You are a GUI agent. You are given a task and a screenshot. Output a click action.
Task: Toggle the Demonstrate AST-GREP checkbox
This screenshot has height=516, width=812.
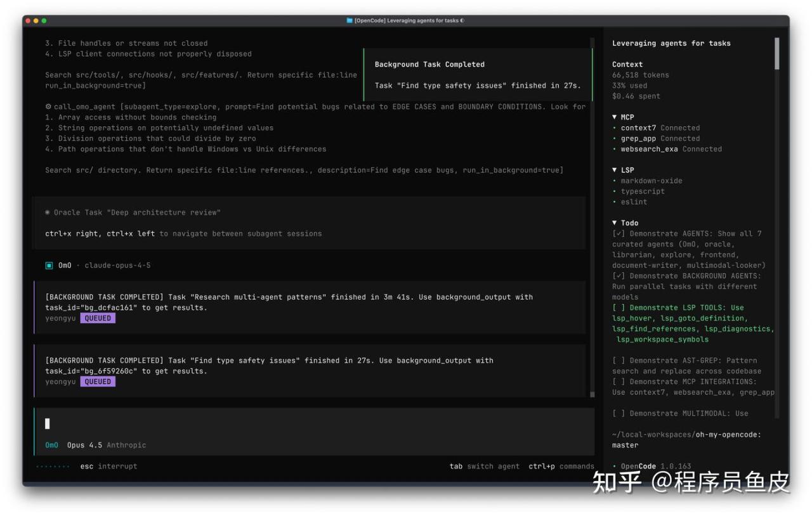point(619,360)
